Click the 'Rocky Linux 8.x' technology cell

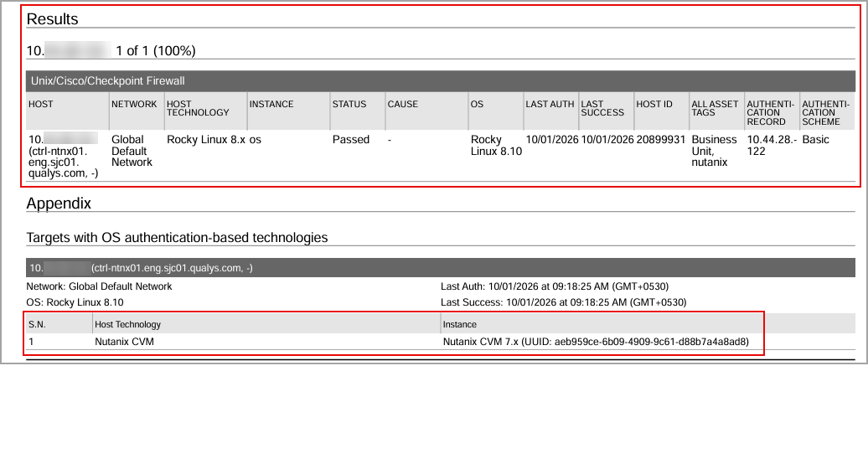coord(206,140)
